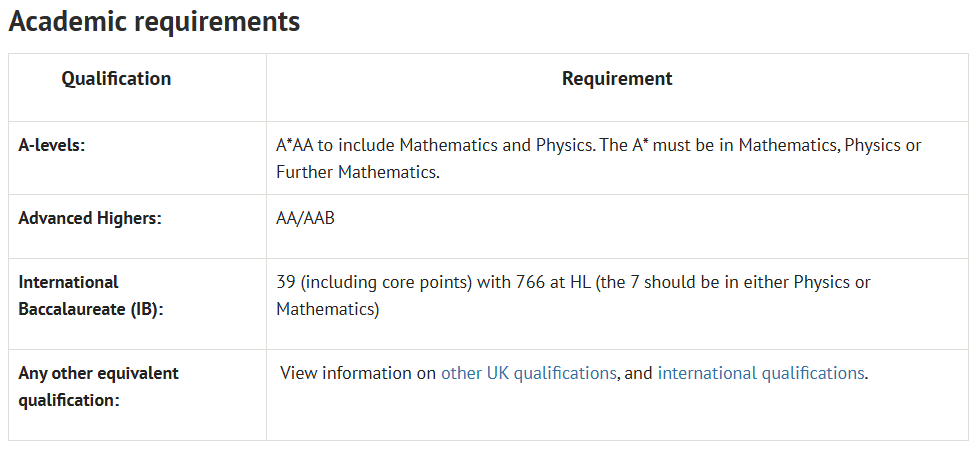Click the "A*AA" grade text
The height and width of the screenshot is (449, 976).
pyautogui.click(x=295, y=145)
